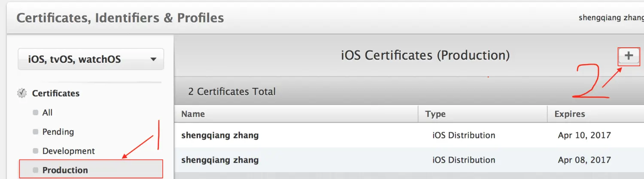Open the shengqiang zhang account menu
The height and width of the screenshot is (179, 644).
611,18
